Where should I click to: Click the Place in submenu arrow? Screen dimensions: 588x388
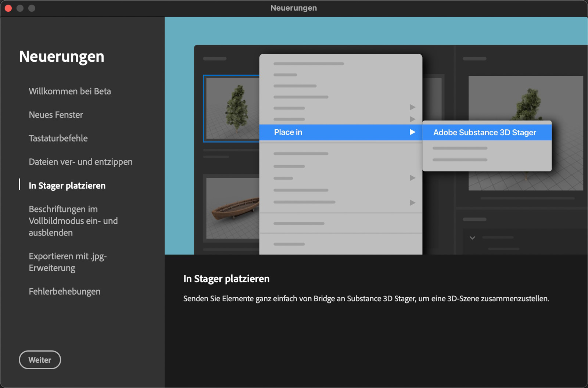(x=412, y=132)
